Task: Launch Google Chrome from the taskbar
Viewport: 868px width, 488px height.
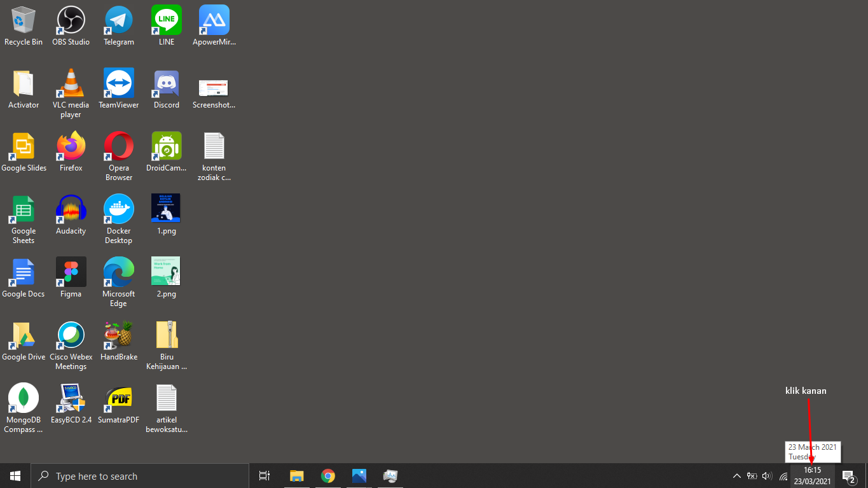Action: [328, 476]
